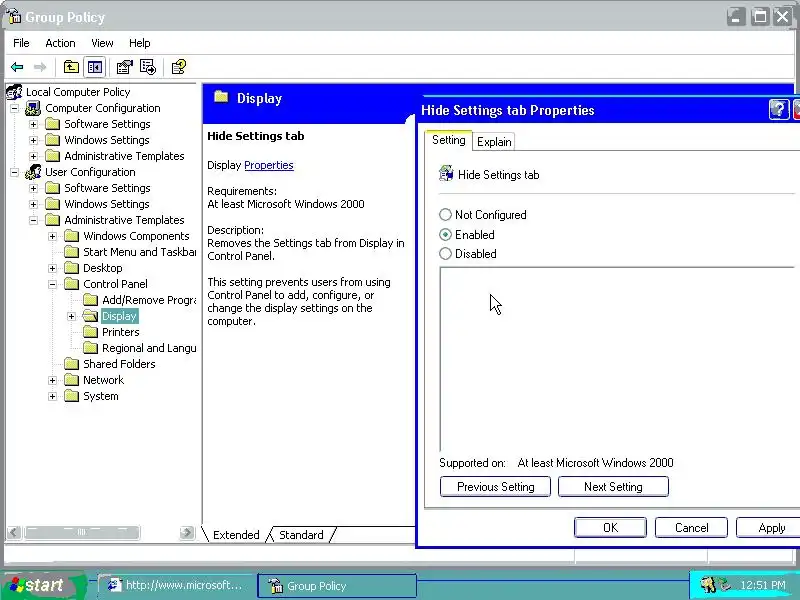Viewport: 800px width, 600px height.
Task: Click the Forward arrow toolbar icon
Action: 40,67
